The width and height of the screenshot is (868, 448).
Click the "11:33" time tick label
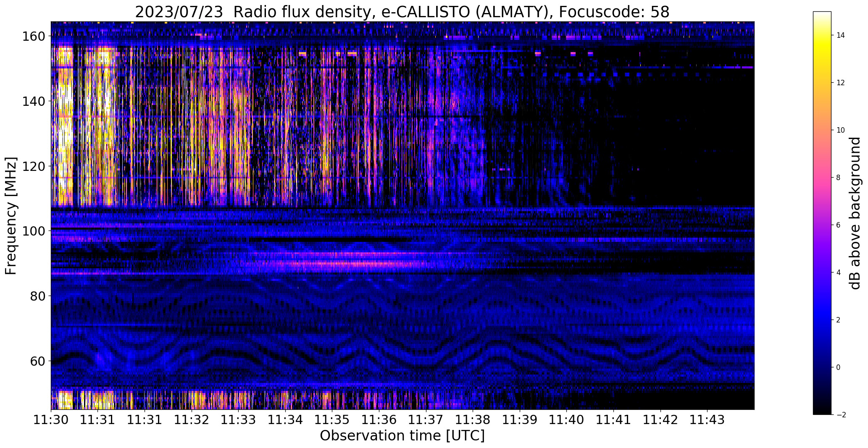(239, 419)
